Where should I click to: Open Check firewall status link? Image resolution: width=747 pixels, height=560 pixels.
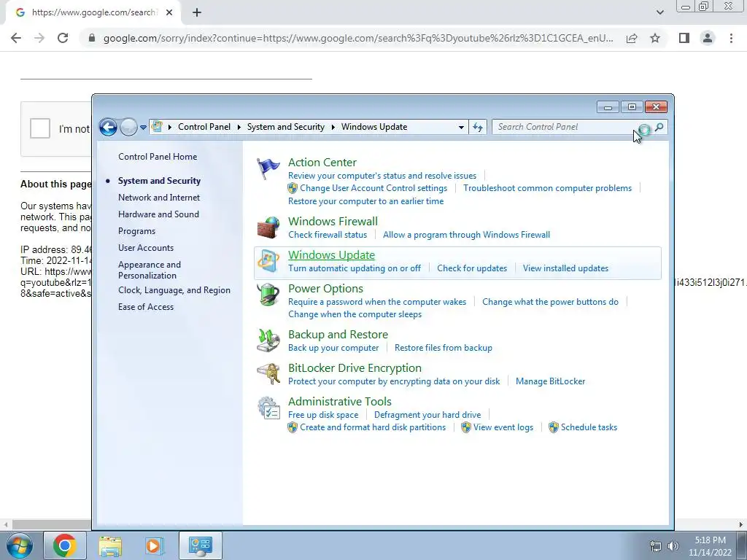(328, 235)
